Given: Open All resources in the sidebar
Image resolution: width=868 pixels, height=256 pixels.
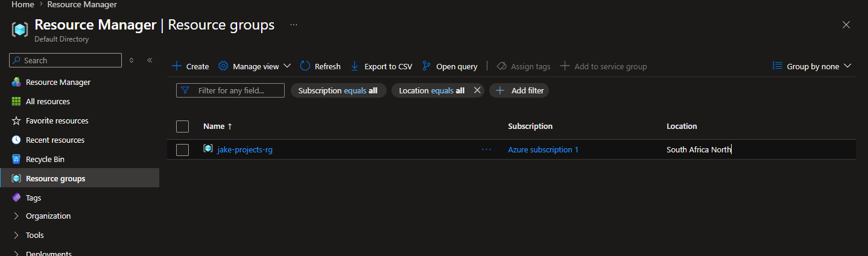Looking at the screenshot, I should pos(48,101).
